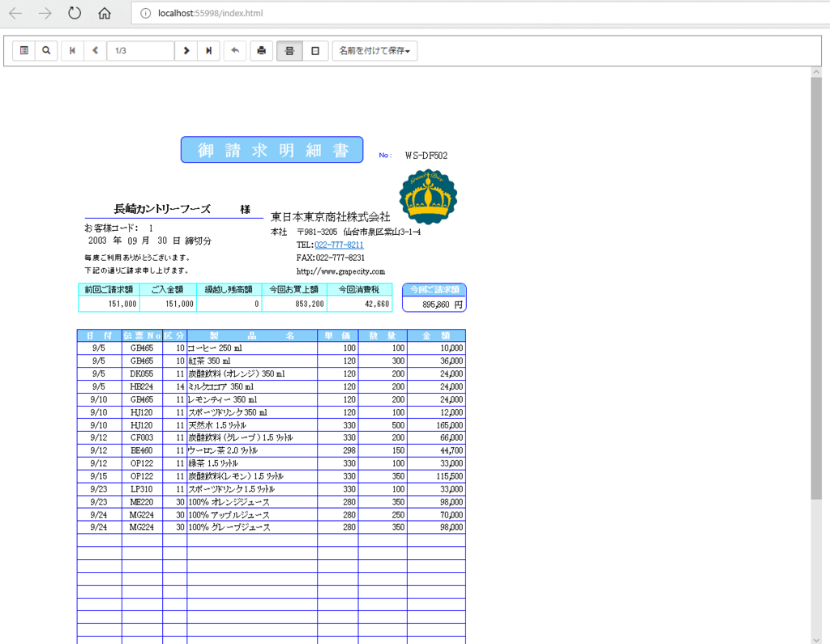
Task: View site information icon in address bar
Action: [145, 13]
